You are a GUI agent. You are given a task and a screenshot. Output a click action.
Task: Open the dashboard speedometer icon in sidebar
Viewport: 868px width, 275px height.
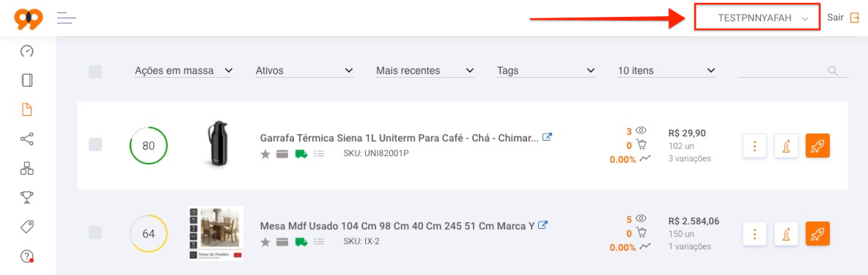click(26, 51)
